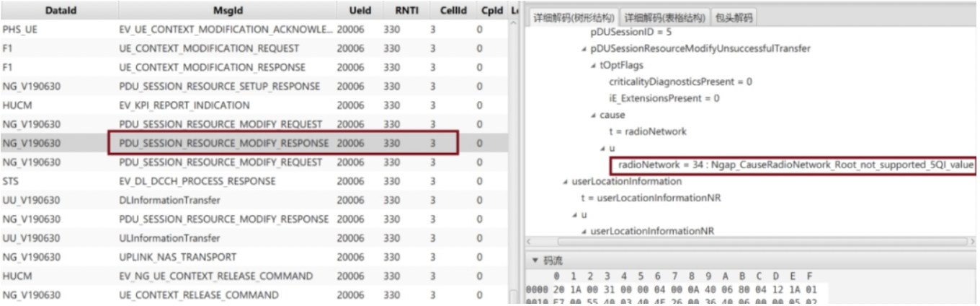The width and height of the screenshot is (980, 306).
Task: Select the t = radioNetwork tree item
Action: click(x=648, y=132)
